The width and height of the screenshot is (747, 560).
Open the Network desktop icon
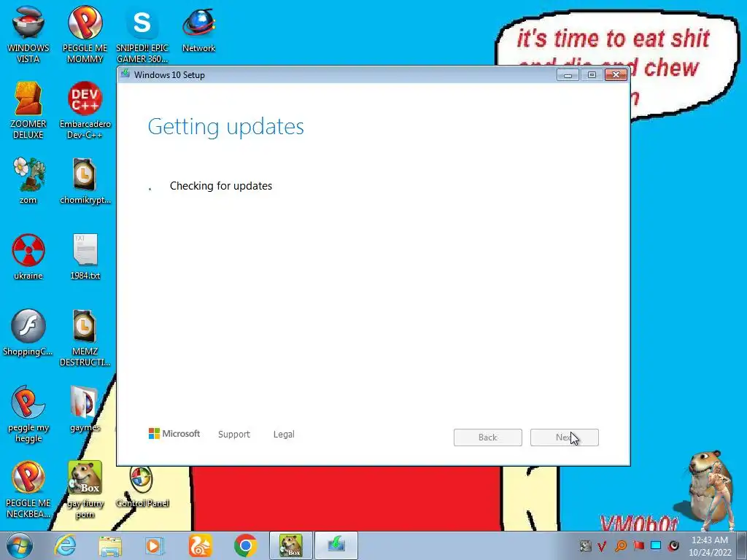click(x=198, y=29)
